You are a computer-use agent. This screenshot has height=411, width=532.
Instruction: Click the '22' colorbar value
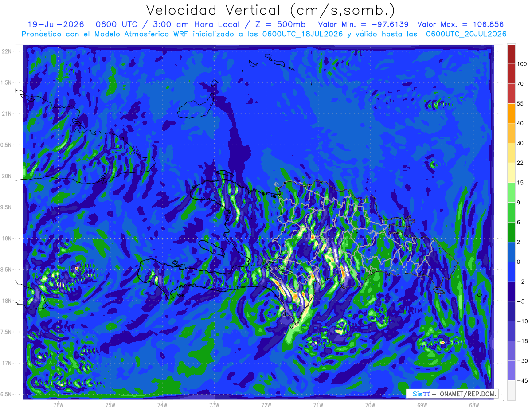[x=520, y=163]
